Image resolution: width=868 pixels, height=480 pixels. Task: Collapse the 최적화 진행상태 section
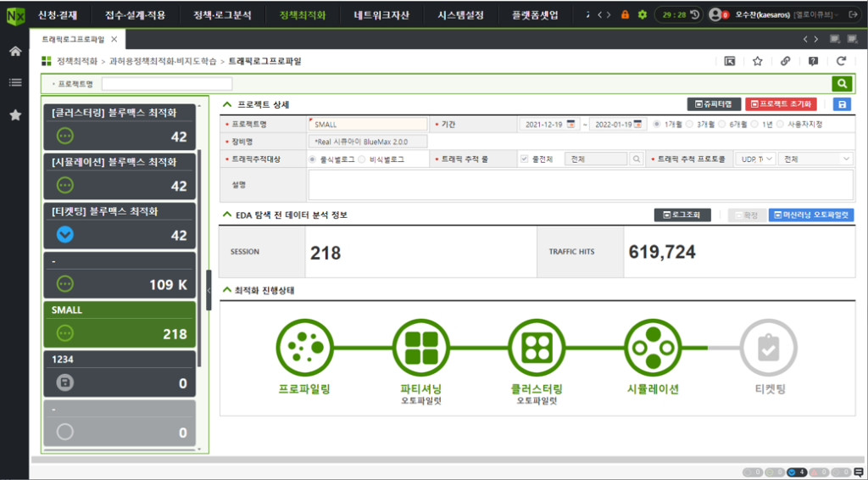227,291
